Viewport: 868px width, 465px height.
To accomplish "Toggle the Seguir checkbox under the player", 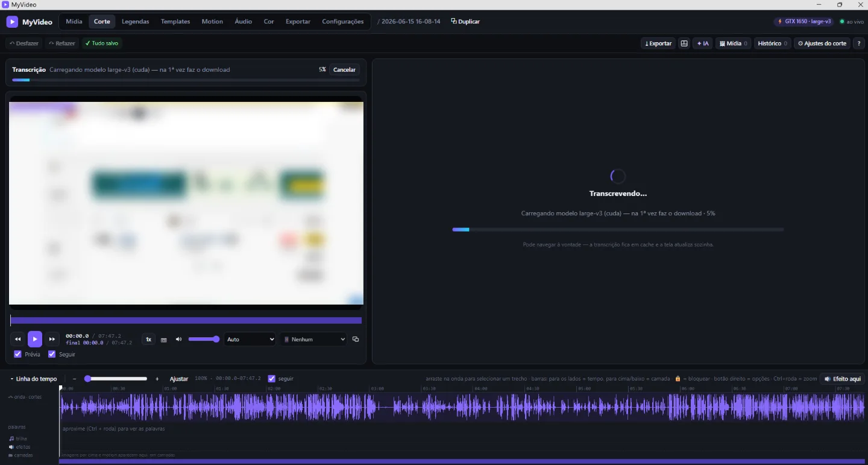I will click(52, 354).
